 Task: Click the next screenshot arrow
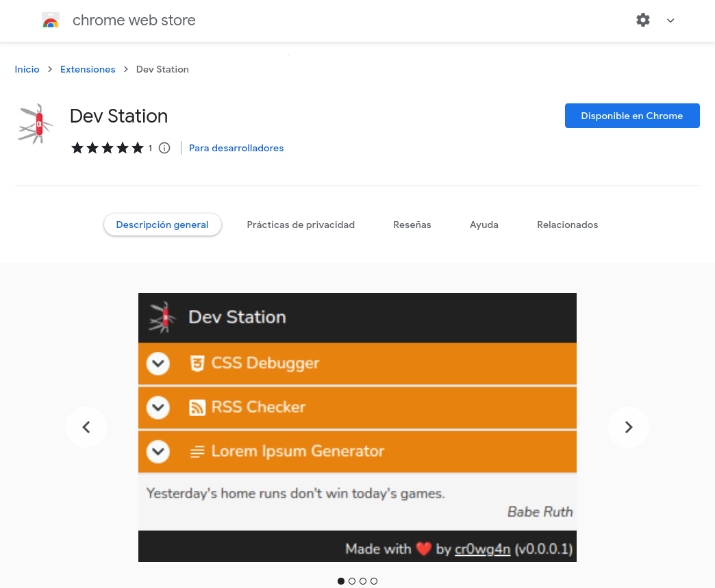tap(628, 426)
